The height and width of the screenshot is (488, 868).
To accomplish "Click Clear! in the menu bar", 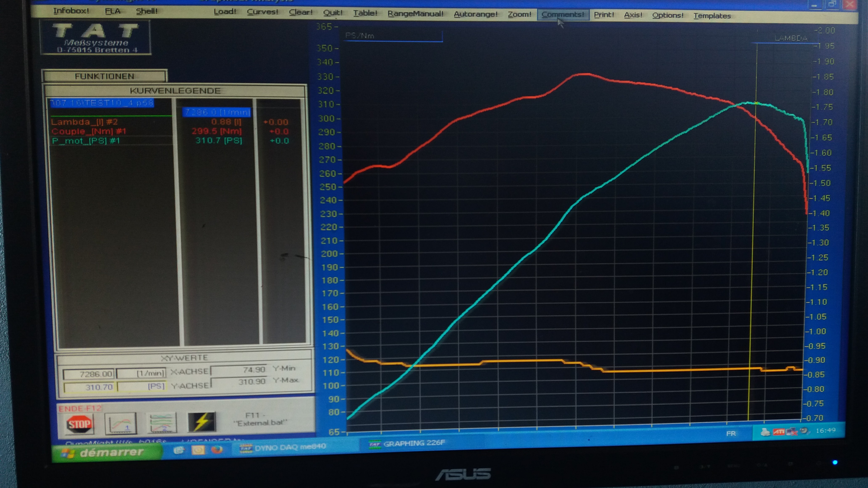I will pos(300,12).
